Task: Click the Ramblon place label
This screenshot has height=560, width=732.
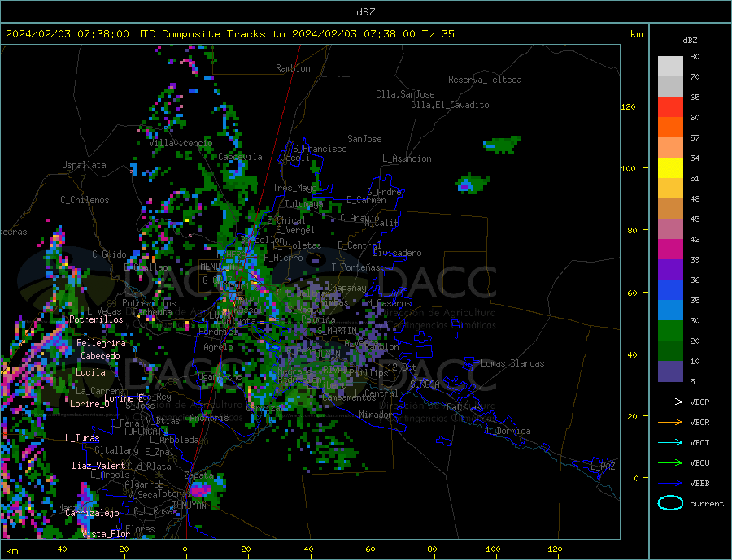Action: pyautogui.click(x=293, y=68)
